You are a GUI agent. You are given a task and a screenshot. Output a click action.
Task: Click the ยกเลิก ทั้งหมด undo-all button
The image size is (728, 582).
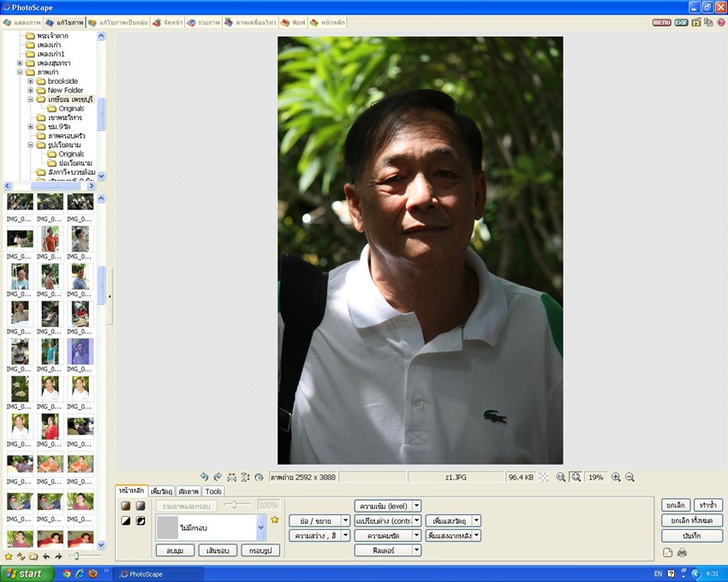pos(692,520)
